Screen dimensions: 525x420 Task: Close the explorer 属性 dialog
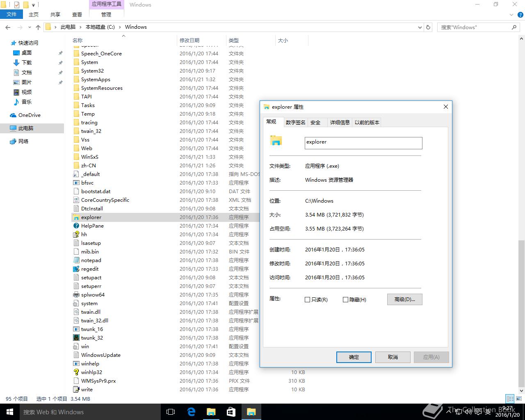[x=446, y=107]
